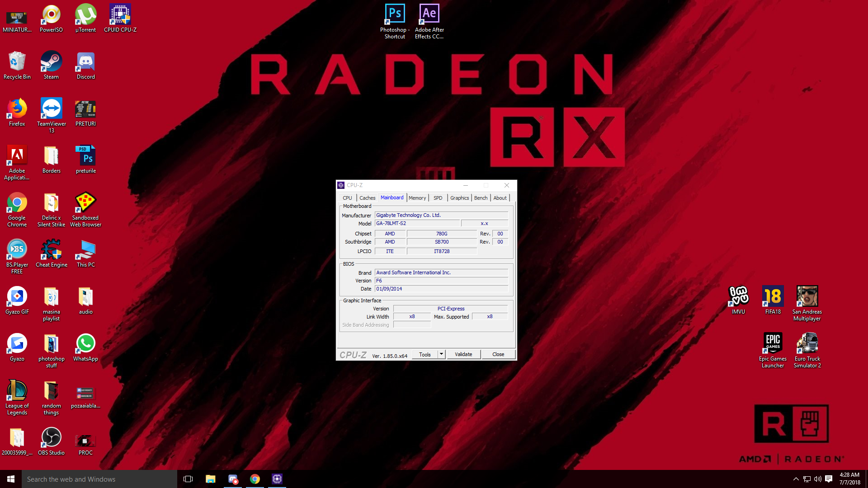Viewport: 868px width, 488px height.
Task: Switch to the Memory tab
Action: (x=417, y=198)
